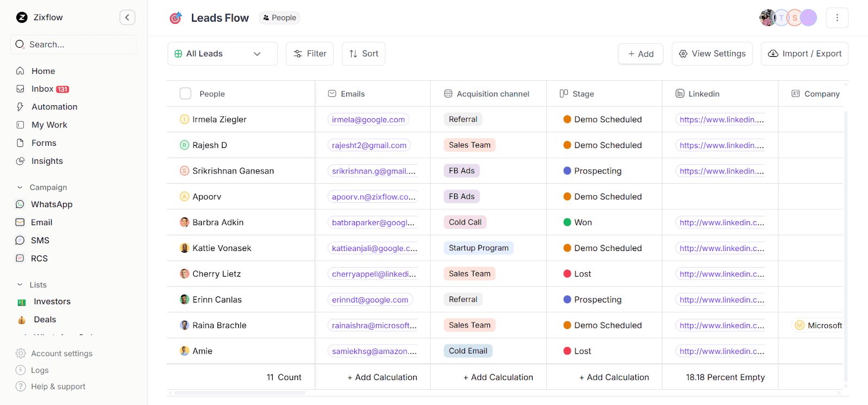Click the Add button
The width and height of the screenshot is (868, 405).
coord(641,54)
